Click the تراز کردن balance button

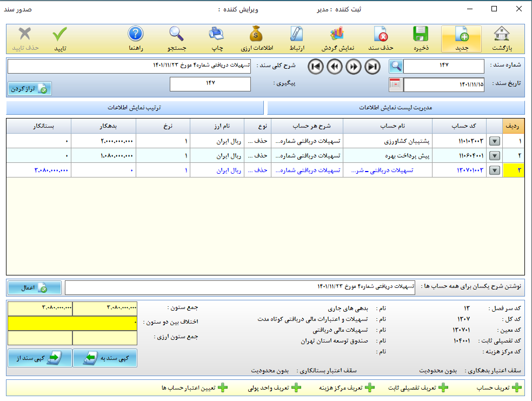[x=30, y=89]
